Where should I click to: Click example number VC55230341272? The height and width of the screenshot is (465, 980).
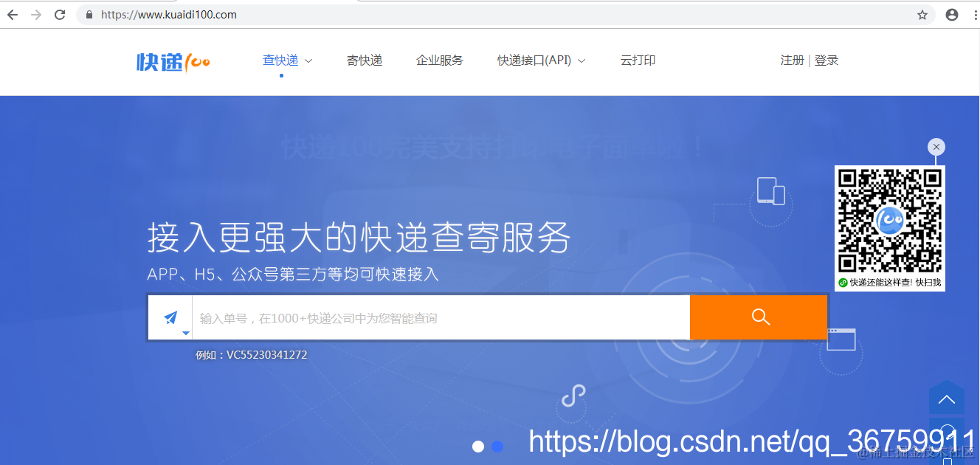point(266,355)
